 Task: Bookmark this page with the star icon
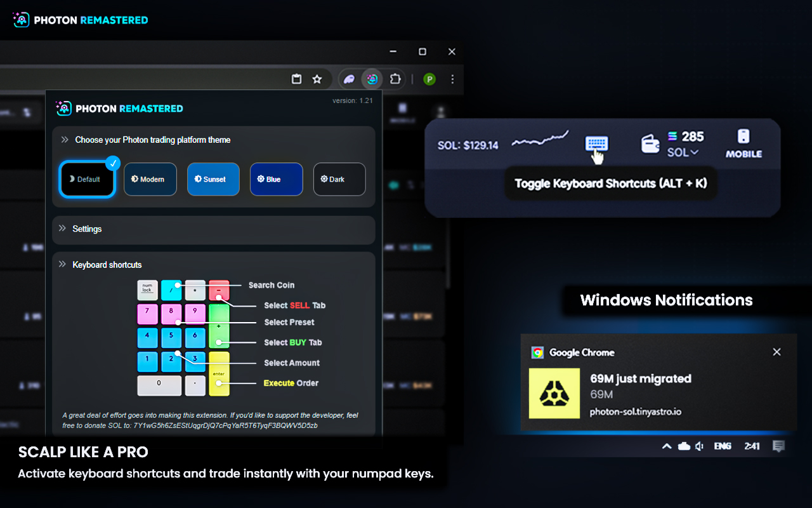pyautogui.click(x=317, y=79)
